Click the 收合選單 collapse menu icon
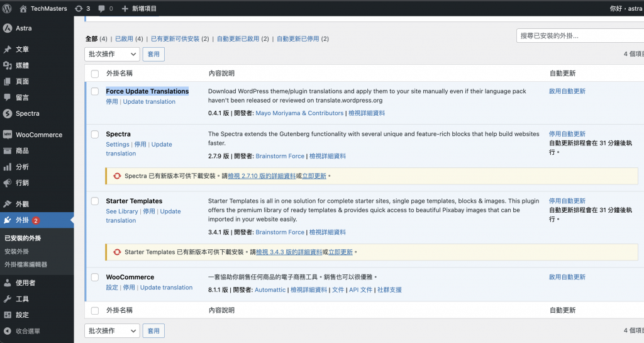644x343 pixels. tap(8, 331)
